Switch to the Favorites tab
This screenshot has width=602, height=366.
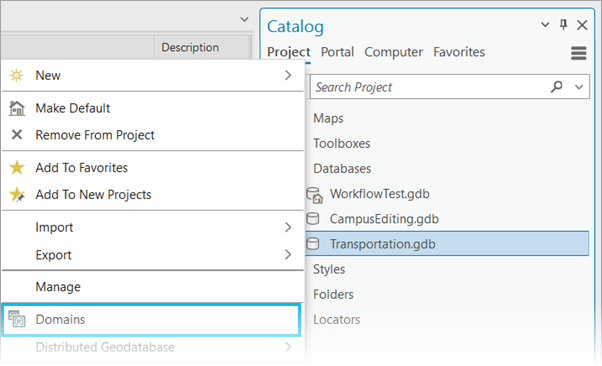tap(459, 52)
